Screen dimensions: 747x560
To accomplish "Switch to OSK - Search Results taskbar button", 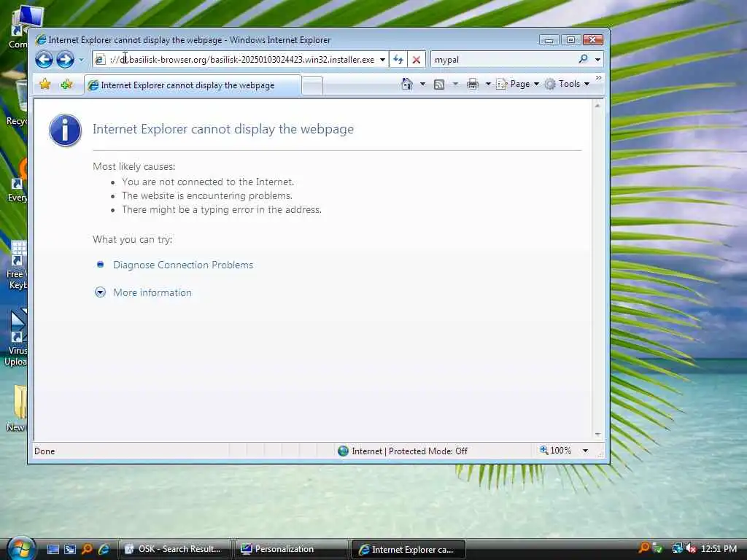I will [174, 549].
